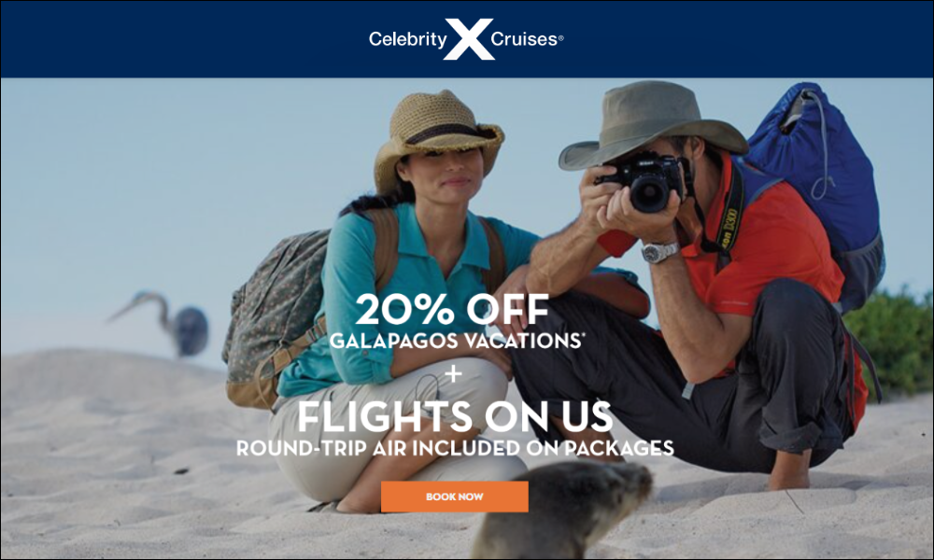Viewport: 934px width, 560px height.
Task: Click the Galapagos Vacations subheading
Action: [456, 341]
